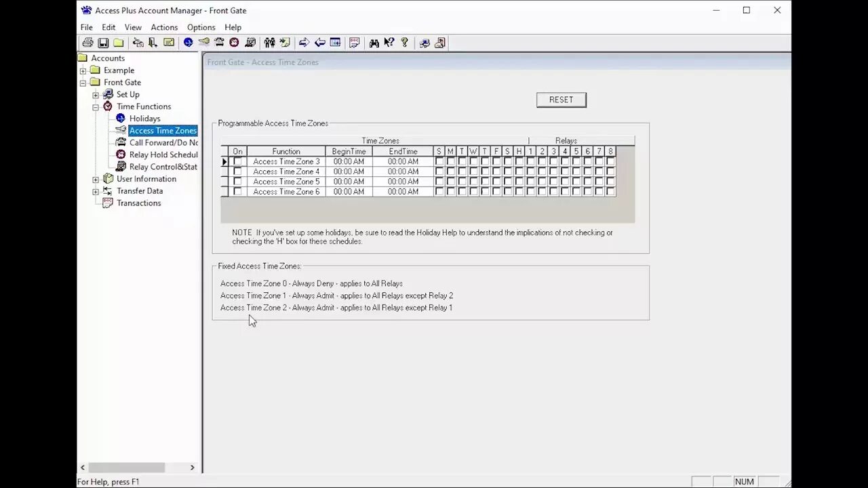Click BeginTime cell for Access Time Zone 3
This screenshot has height=488, width=868.
(349, 161)
